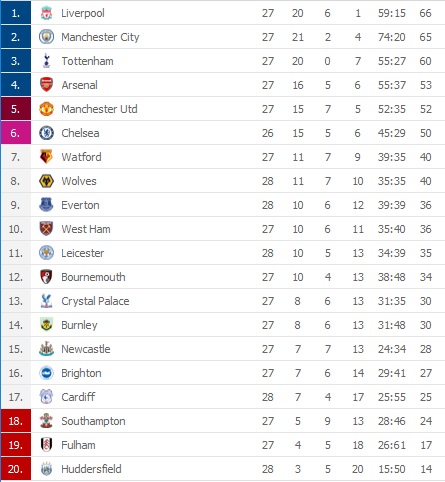This screenshot has height=482, width=445.
Task: Click the red rank 18 relegation box
Action: (16, 421)
